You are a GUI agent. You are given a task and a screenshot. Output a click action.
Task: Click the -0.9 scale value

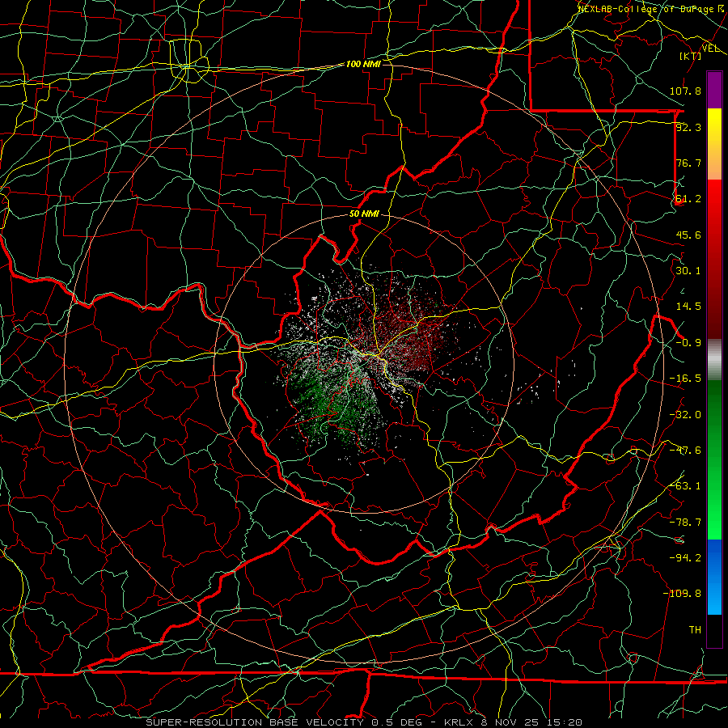point(688,343)
